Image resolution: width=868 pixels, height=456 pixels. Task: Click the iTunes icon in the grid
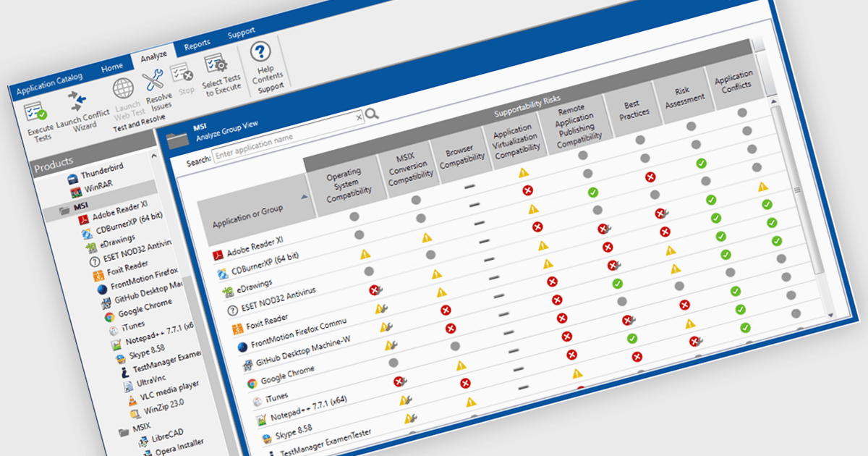tap(256, 402)
